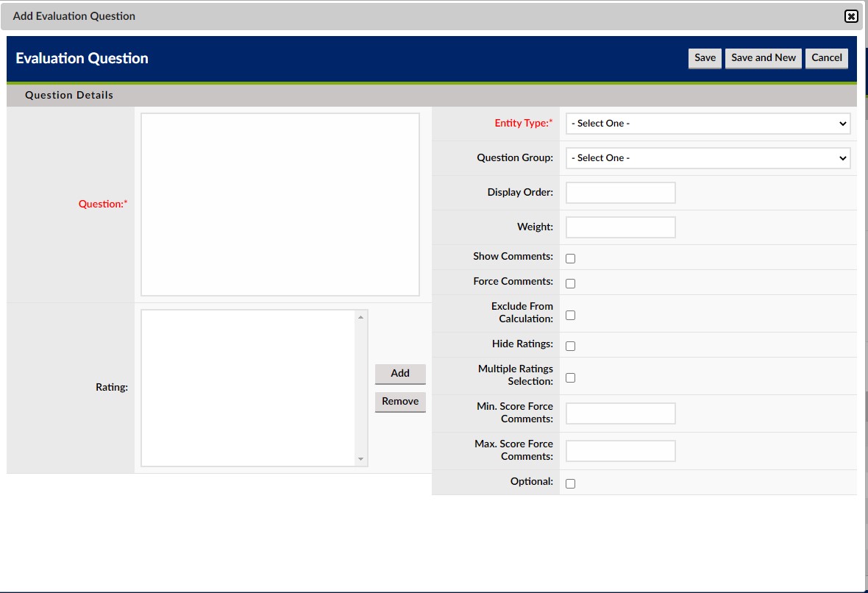Close the Add Evaluation Question dialog
The width and height of the screenshot is (868, 593).
pos(851,15)
